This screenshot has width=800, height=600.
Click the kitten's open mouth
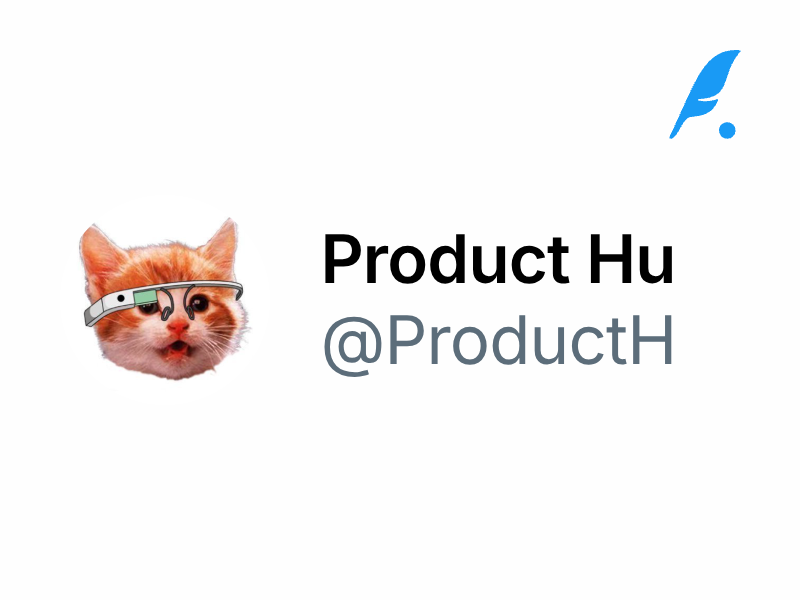(x=177, y=350)
